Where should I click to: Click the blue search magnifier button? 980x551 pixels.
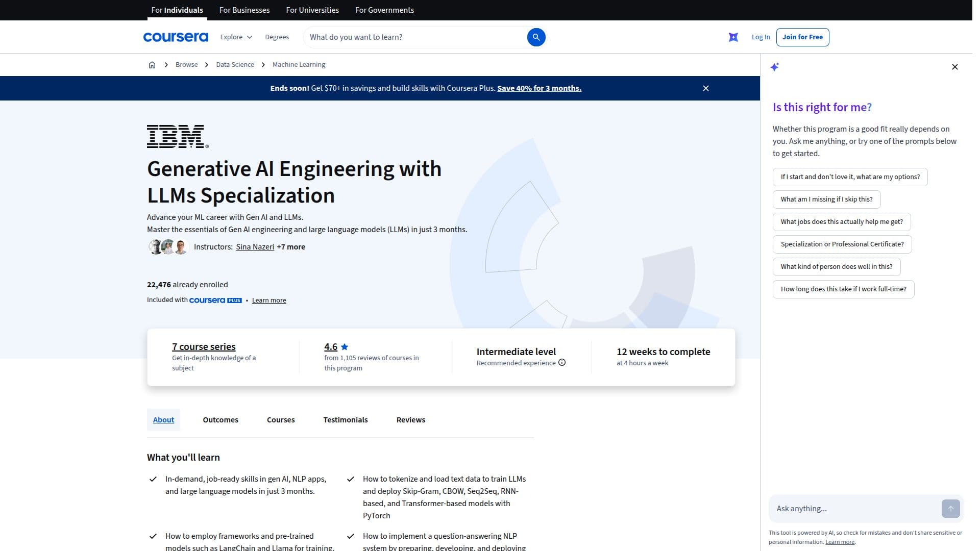[x=536, y=37]
